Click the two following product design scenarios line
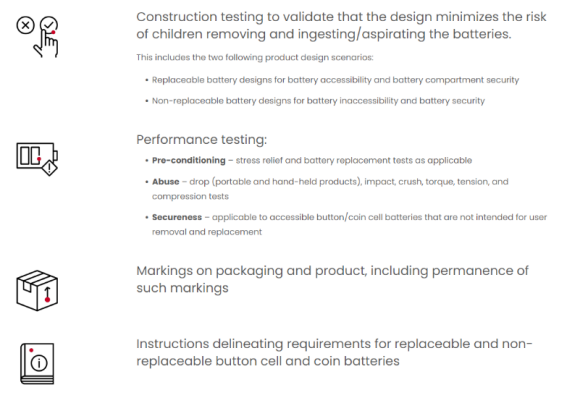The width and height of the screenshot is (581, 404). pyautogui.click(x=255, y=57)
